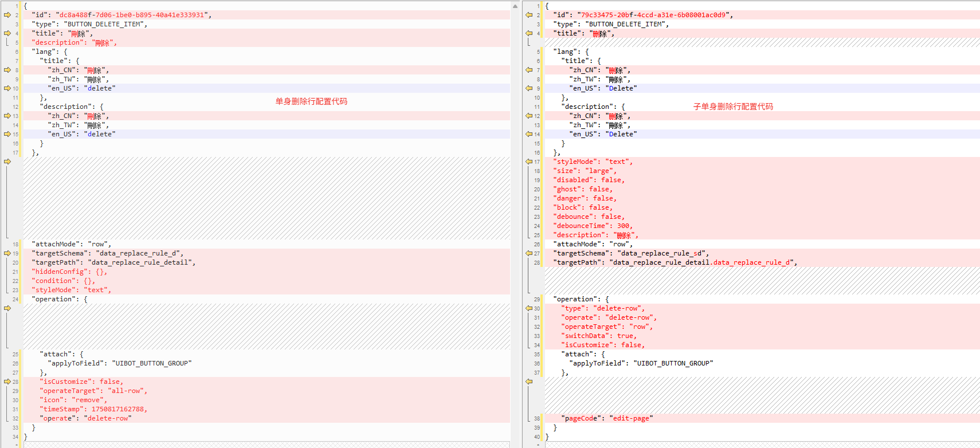Click the left pane scrollbar up arrow
The image size is (980, 448).
click(515, 6)
